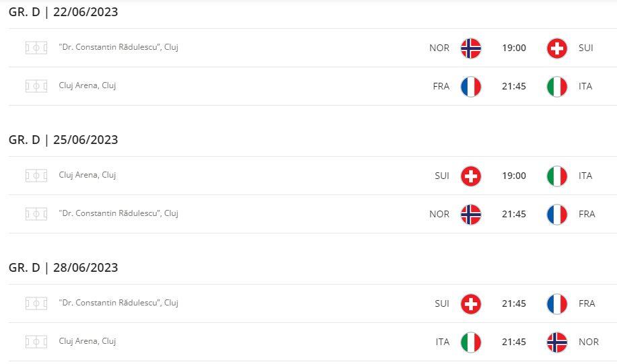The width and height of the screenshot is (617, 364).
Task: Open 19:00 kickoff time of NOR vs SUI
Action: point(514,48)
